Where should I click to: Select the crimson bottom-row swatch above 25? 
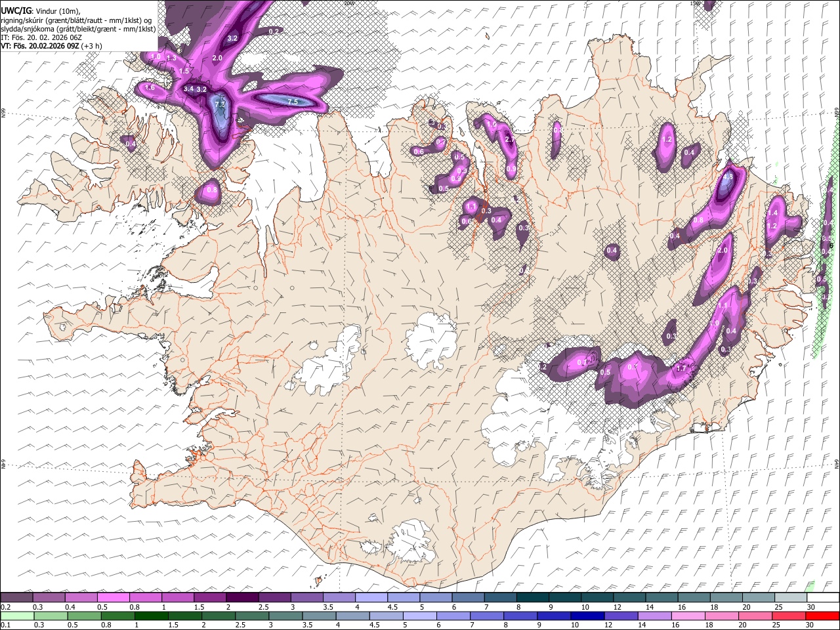tap(789, 616)
